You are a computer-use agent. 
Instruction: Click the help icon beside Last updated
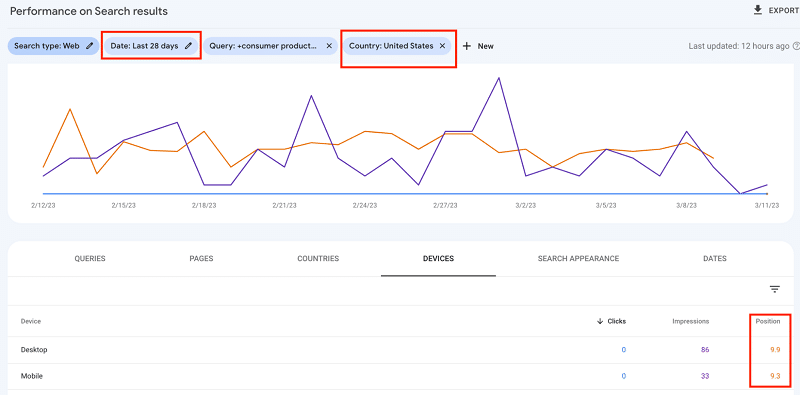(x=796, y=46)
